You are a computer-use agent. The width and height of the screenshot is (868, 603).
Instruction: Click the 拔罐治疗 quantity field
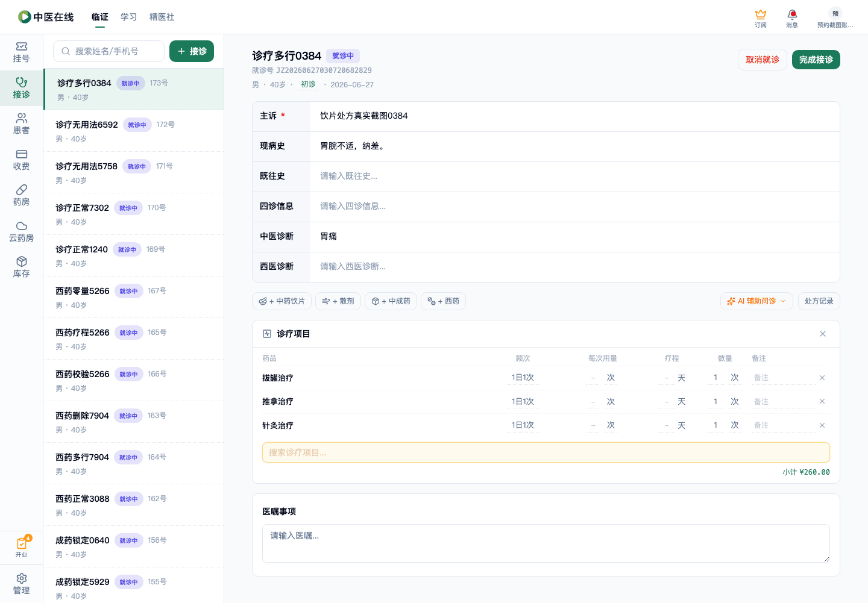pyautogui.click(x=715, y=378)
